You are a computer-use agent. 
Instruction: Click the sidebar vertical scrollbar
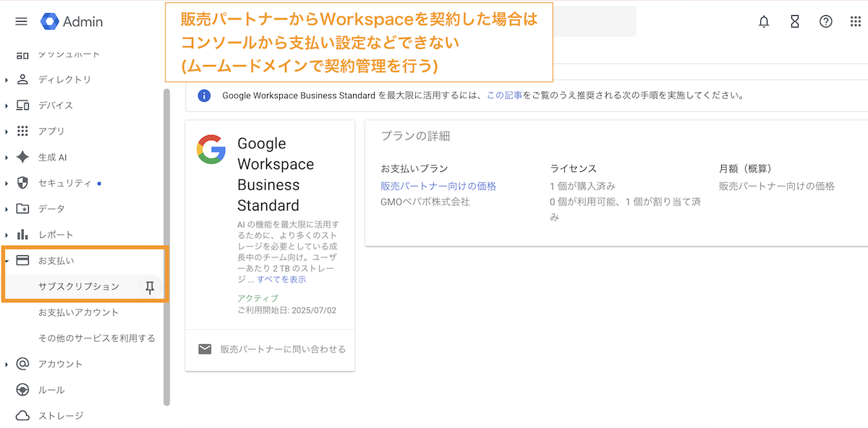pos(167,247)
